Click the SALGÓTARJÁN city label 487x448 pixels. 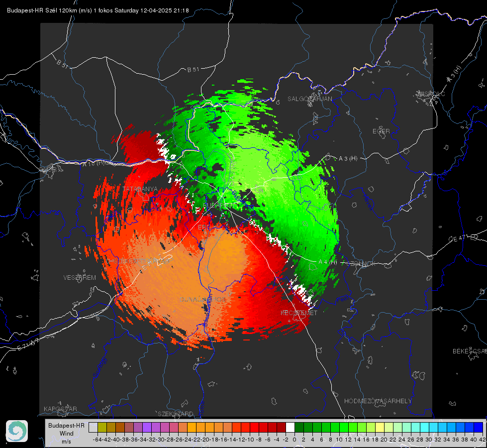[309, 99]
